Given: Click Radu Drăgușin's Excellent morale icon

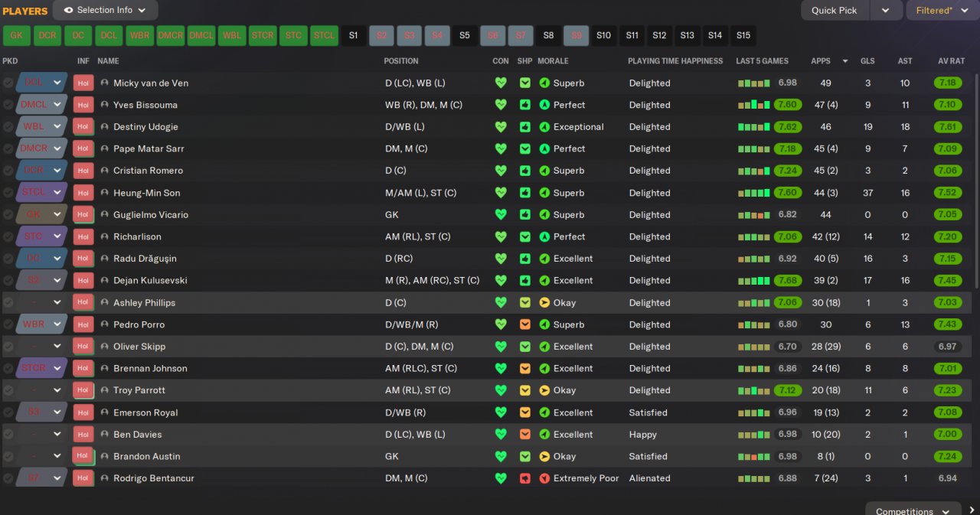Looking at the screenshot, I should tap(544, 259).
